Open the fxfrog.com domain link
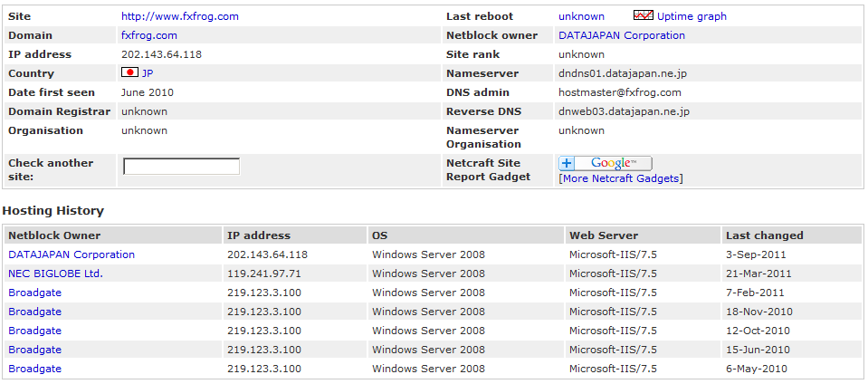868x384 pixels. (x=148, y=35)
